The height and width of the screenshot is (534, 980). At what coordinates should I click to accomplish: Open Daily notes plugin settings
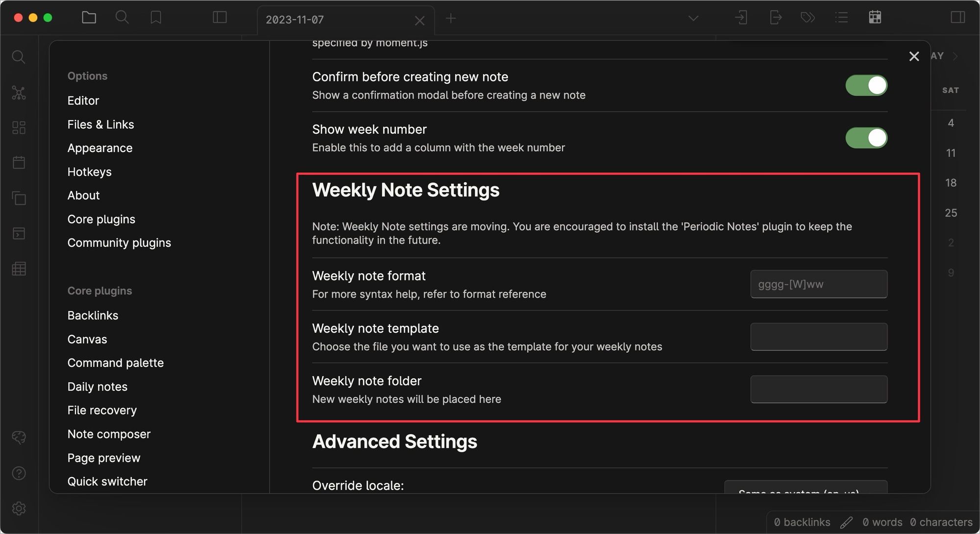[98, 386]
